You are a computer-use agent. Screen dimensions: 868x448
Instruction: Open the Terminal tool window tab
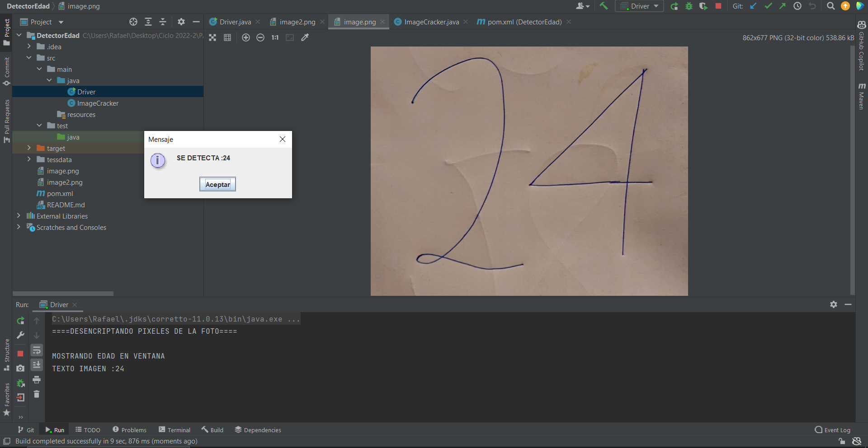175,429
